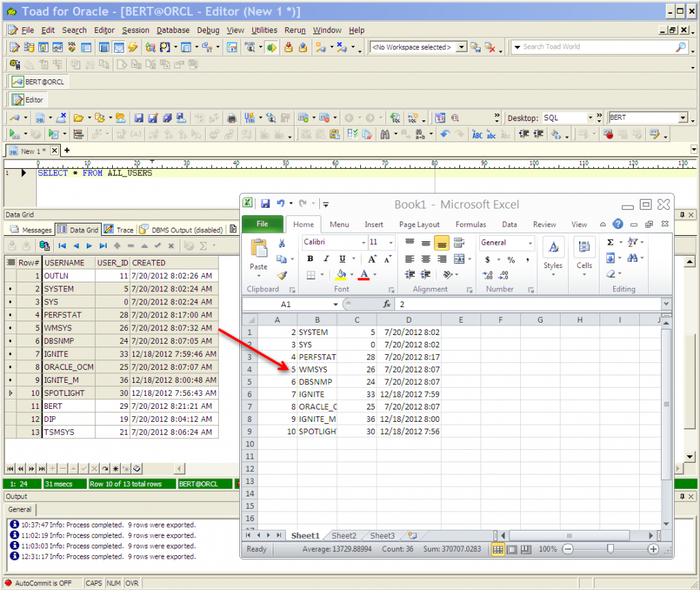This screenshot has height=590, width=700.
Task: Click the Format Painter brush in Excel
Action: (x=282, y=275)
